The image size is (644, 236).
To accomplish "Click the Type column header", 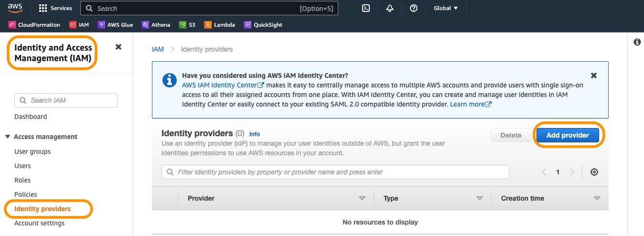I will pyautogui.click(x=391, y=198).
